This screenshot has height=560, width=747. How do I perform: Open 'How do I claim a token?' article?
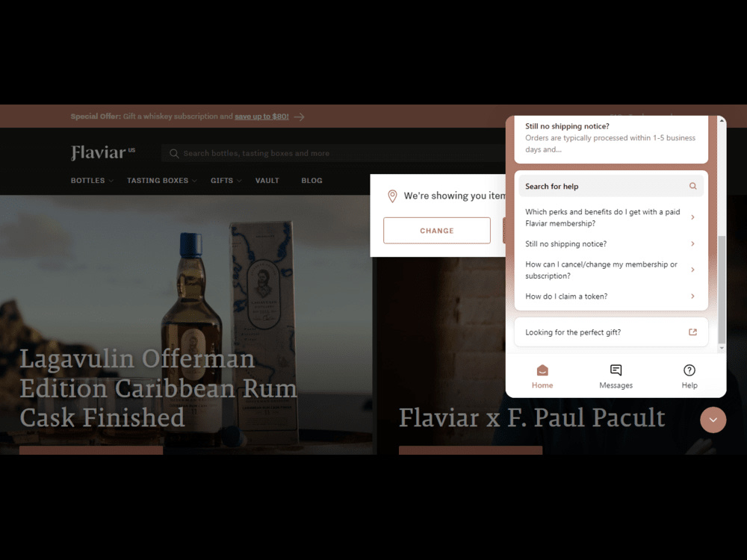point(611,296)
